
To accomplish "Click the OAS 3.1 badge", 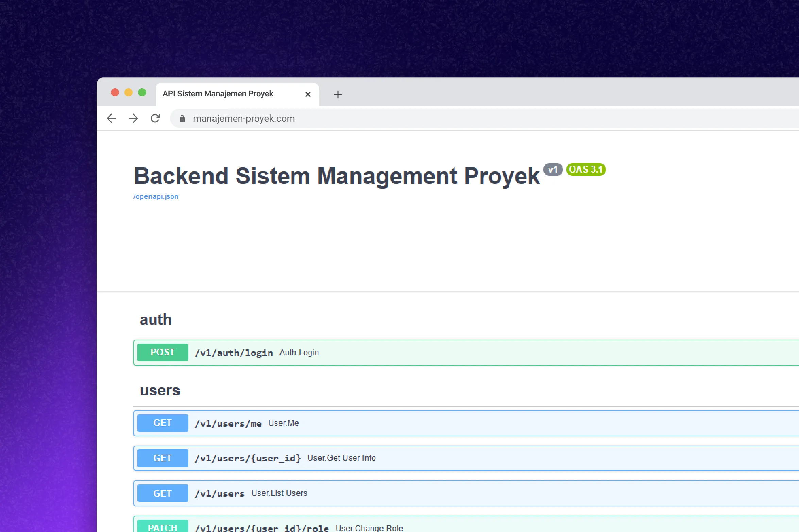I will click(x=585, y=169).
